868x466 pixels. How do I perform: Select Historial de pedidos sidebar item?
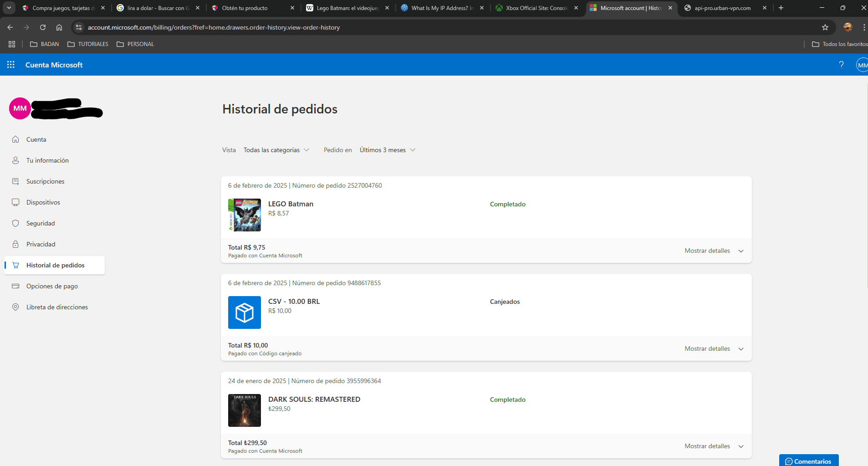55,265
